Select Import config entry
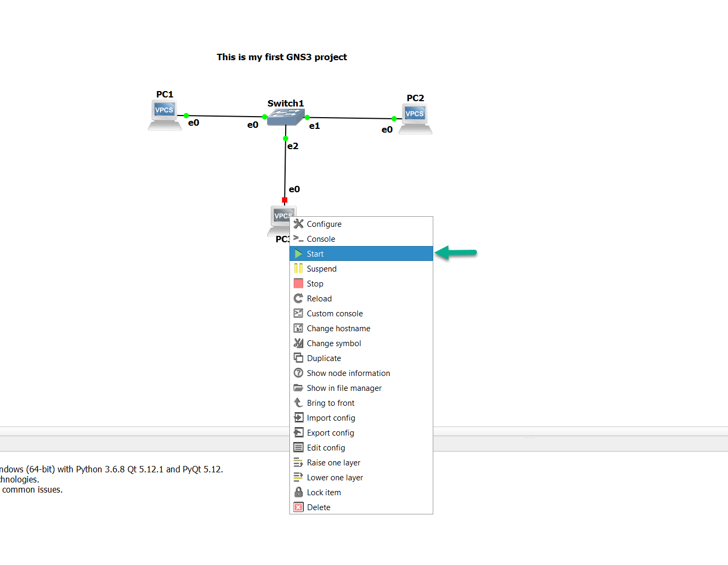 point(361,417)
